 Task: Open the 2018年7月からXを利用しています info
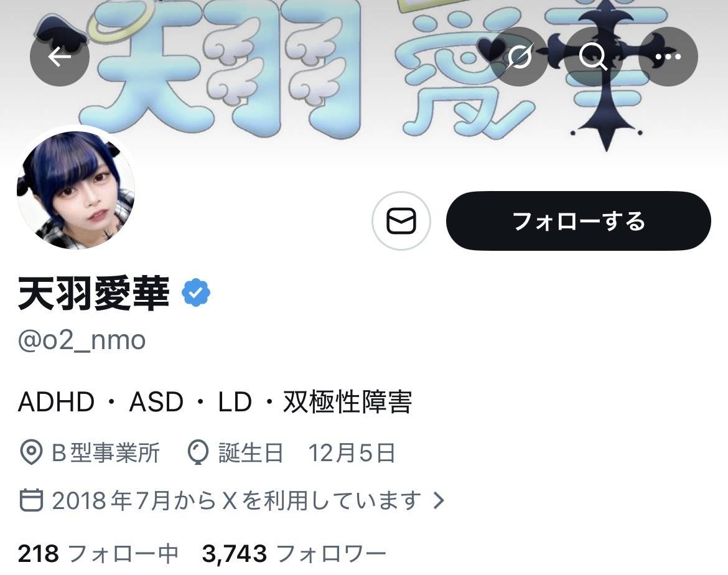tap(236, 500)
